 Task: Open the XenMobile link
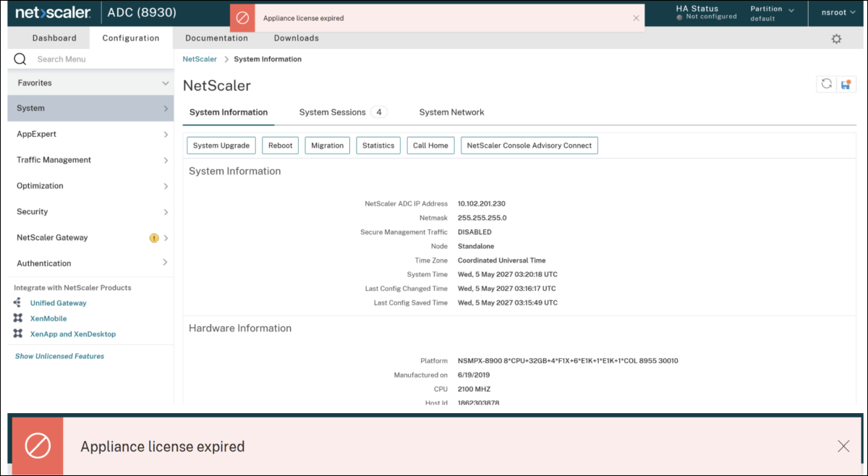48,318
